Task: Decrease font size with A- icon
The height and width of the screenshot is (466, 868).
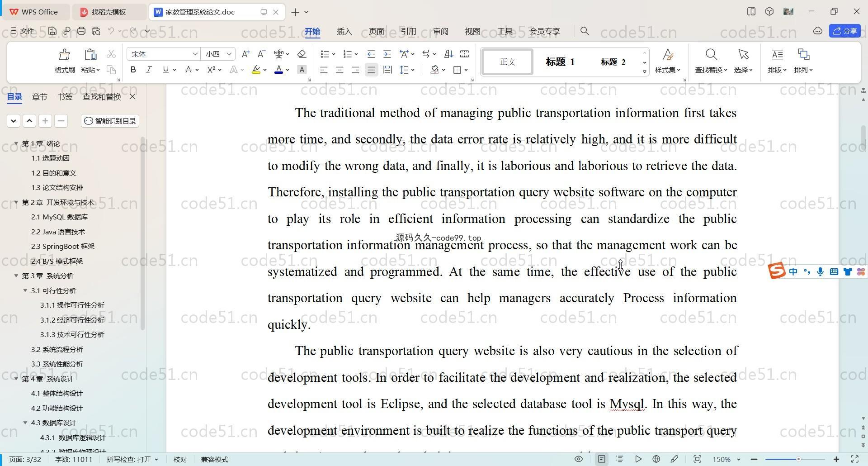Action: 261,54
